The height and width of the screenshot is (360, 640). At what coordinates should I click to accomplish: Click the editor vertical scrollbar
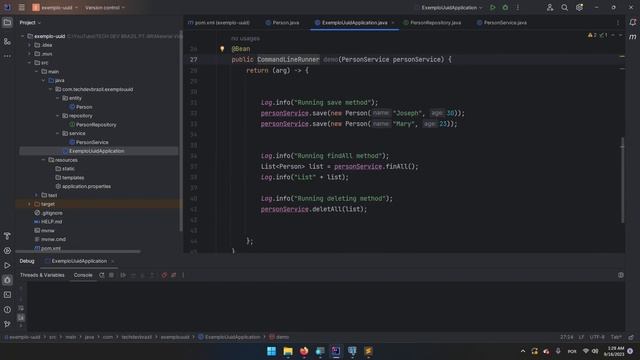(622, 180)
